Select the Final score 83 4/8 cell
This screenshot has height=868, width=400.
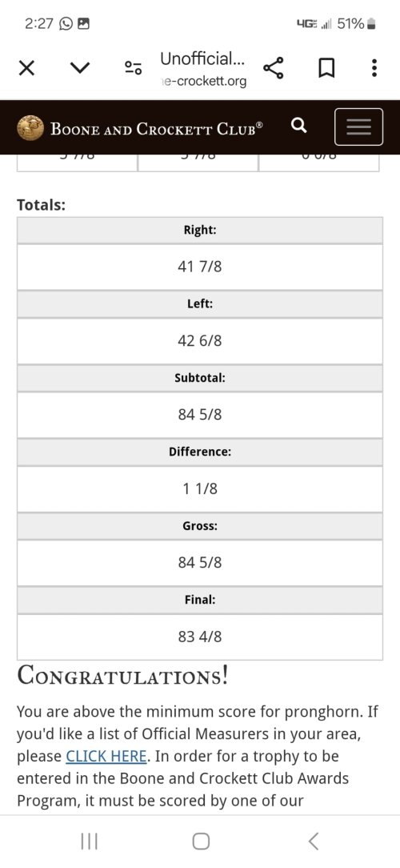[x=200, y=637]
